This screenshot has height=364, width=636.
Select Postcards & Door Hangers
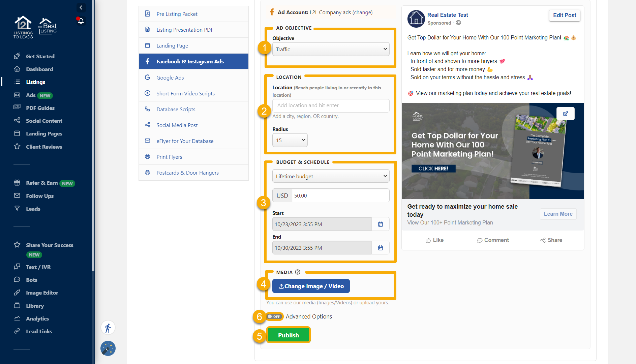click(187, 173)
